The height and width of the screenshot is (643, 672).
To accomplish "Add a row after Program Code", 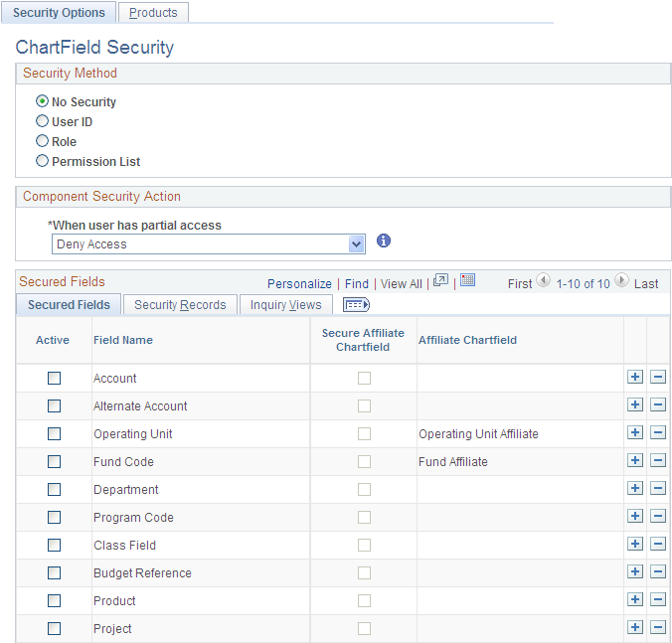I will (x=634, y=516).
